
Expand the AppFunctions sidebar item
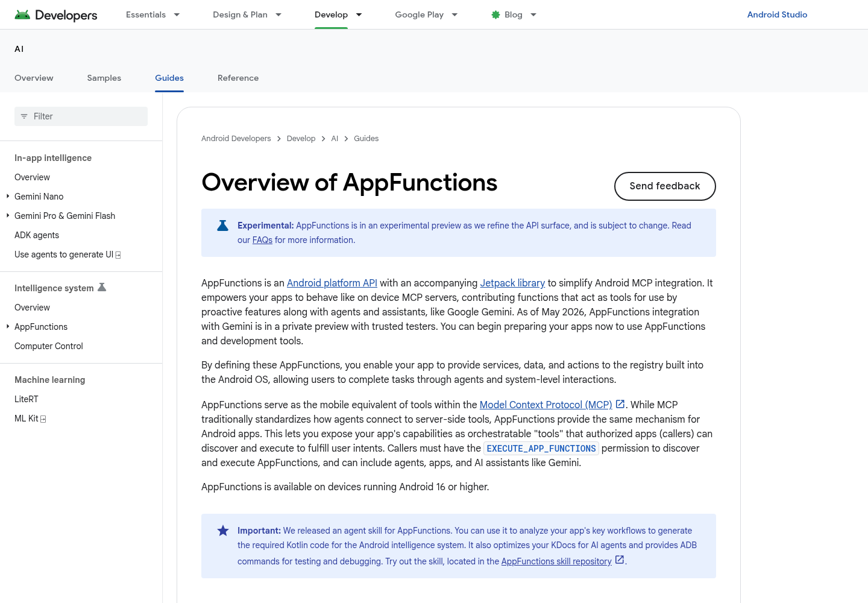(8, 327)
